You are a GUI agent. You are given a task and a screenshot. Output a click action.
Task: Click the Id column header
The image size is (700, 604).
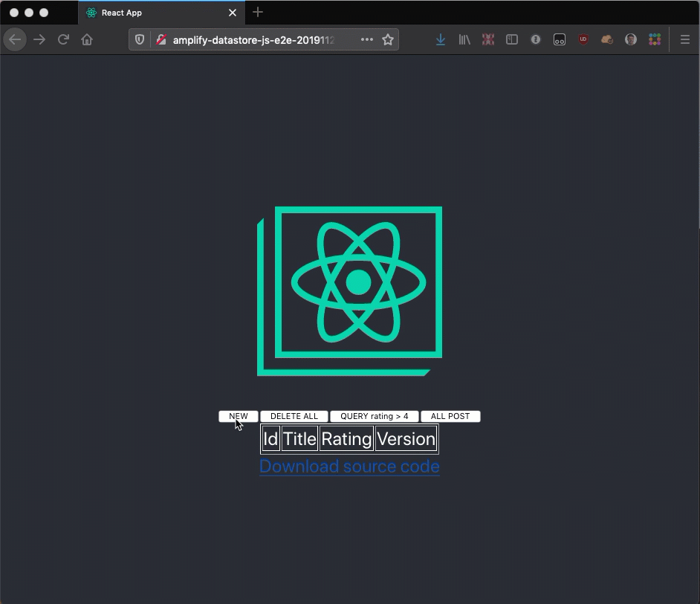[270, 439]
